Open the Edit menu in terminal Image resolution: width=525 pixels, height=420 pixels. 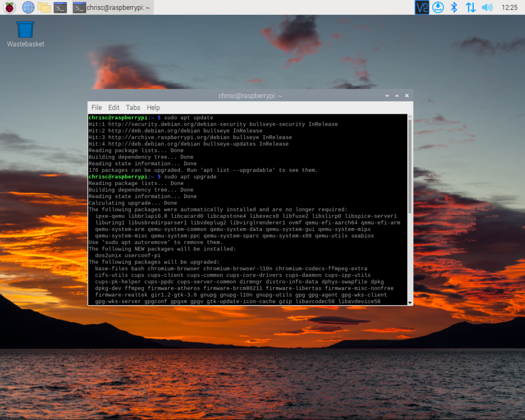(114, 108)
